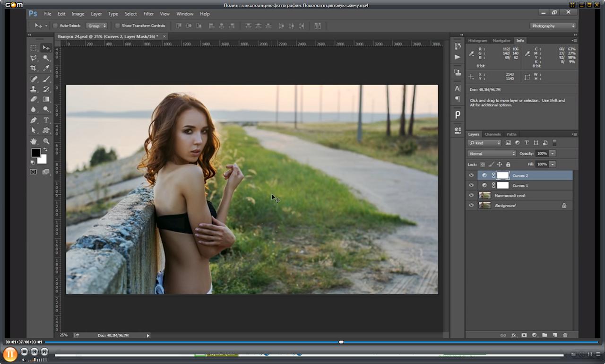
Task: Enable Show Transform Controls checkbox
Action: point(118,26)
